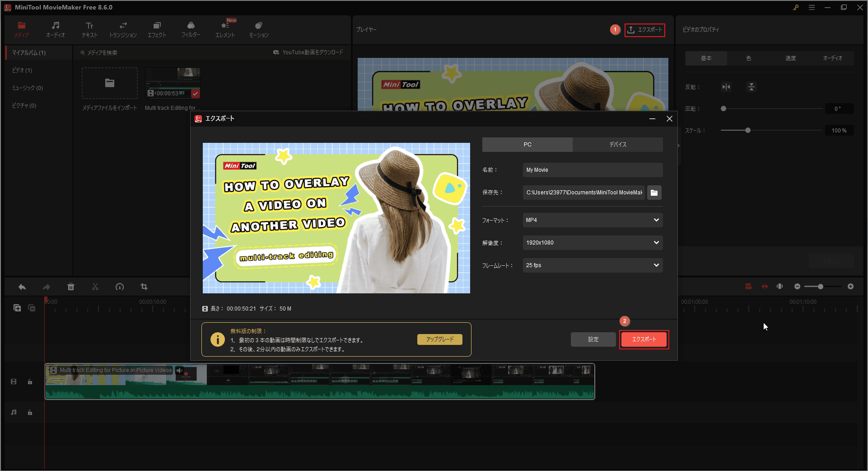The height and width of the screenshot is (471, 868).
Task: Open the フォーマット dropdown showing MP4
Action: coord(592,220)
